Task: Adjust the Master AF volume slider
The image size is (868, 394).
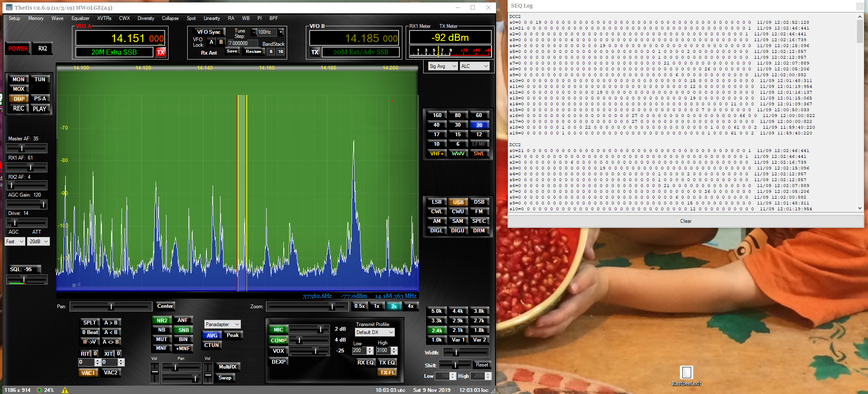Action: pyautogui.click(x=22, y=148)
